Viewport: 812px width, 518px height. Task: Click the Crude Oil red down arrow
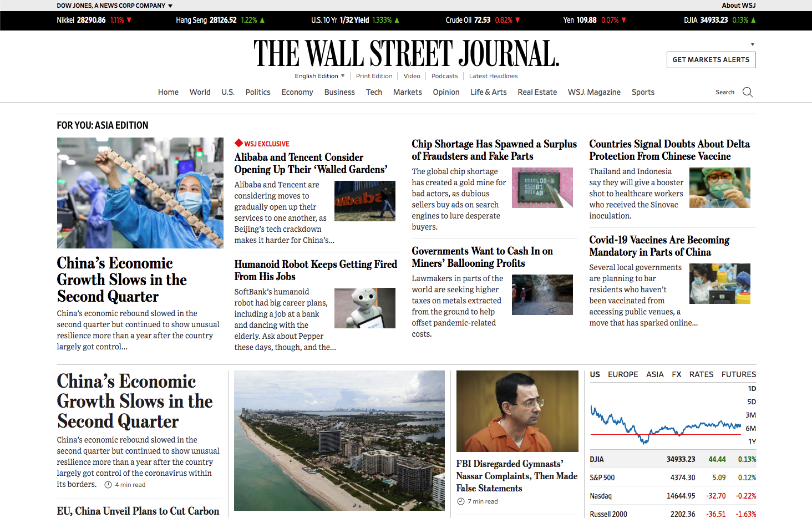pos(517,20)
